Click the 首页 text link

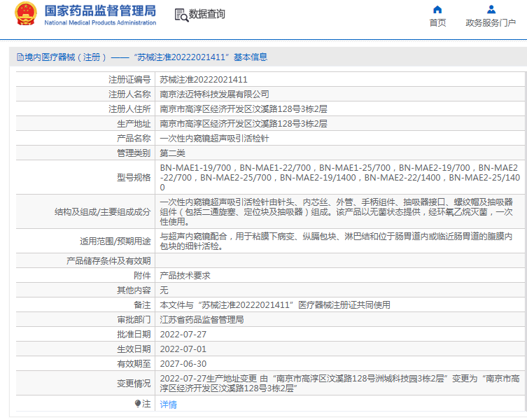coord(437,23)
